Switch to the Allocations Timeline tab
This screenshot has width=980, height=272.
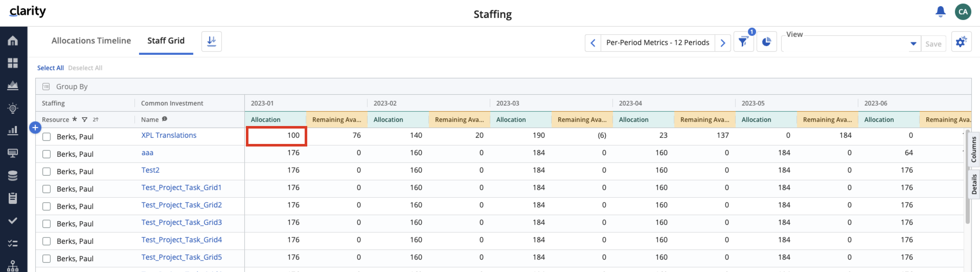91,41
